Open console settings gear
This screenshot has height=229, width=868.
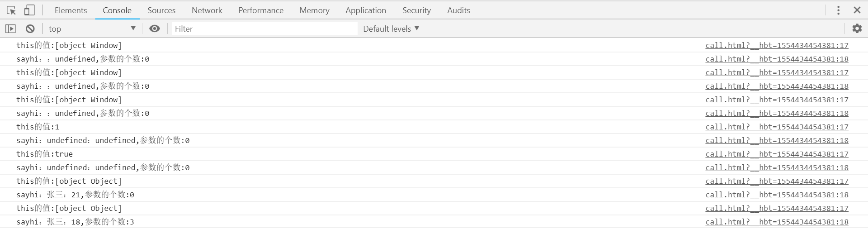point(857,29)
